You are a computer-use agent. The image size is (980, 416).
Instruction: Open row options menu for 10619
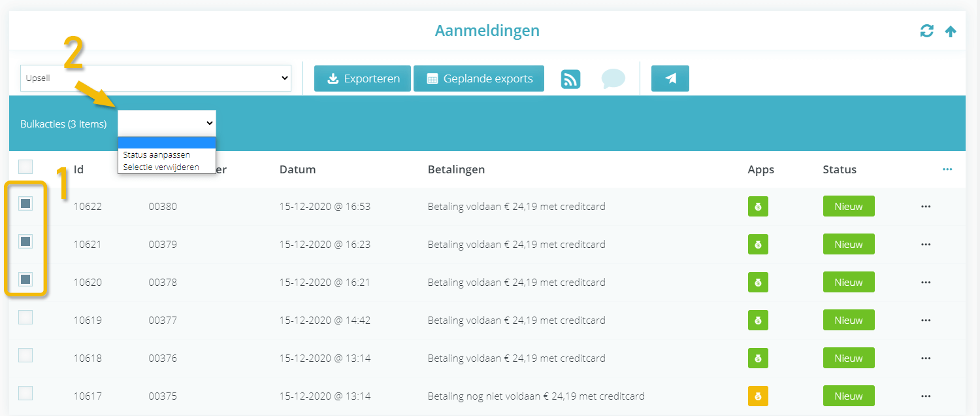(925, 321)
